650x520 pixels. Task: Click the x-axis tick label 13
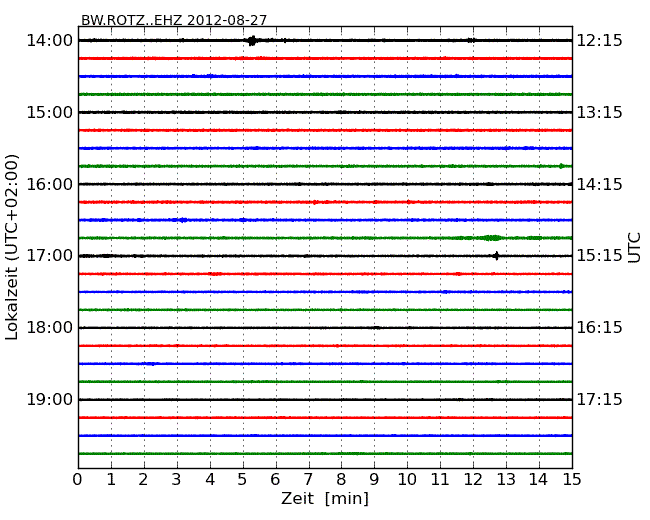coord(506,480)
